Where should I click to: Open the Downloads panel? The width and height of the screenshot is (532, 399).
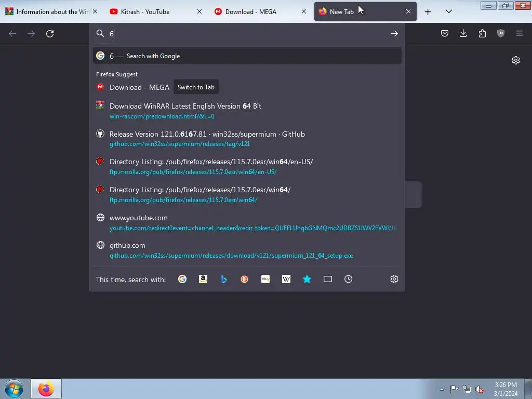(463, 33)
